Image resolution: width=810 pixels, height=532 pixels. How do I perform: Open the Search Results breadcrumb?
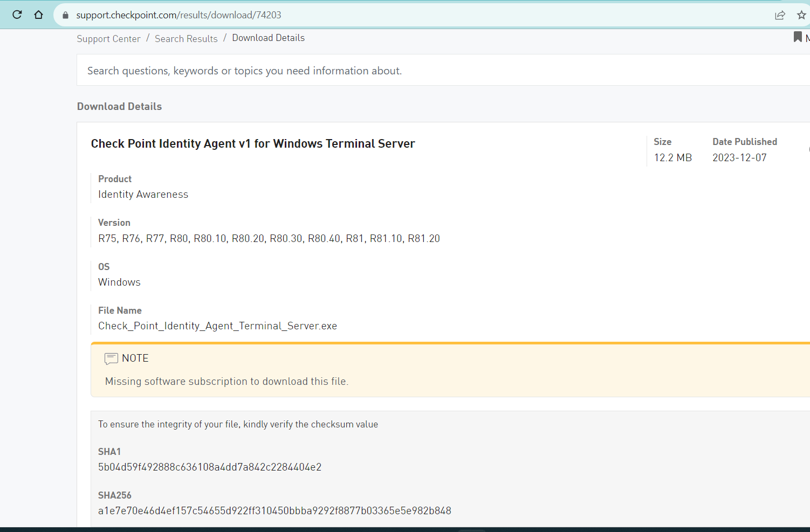(x=186, y=38)
